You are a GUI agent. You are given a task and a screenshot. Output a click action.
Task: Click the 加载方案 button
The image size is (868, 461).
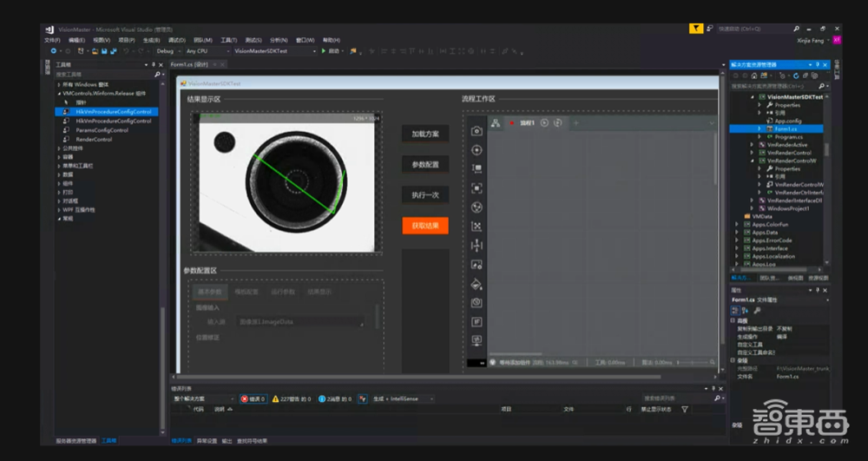(x=424, y=135)
